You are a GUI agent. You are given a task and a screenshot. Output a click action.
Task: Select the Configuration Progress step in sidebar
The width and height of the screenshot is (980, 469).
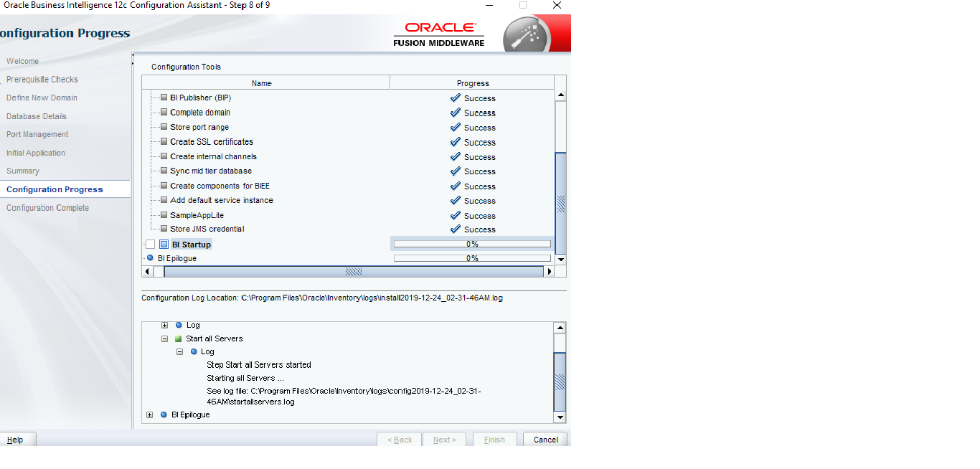55,189
